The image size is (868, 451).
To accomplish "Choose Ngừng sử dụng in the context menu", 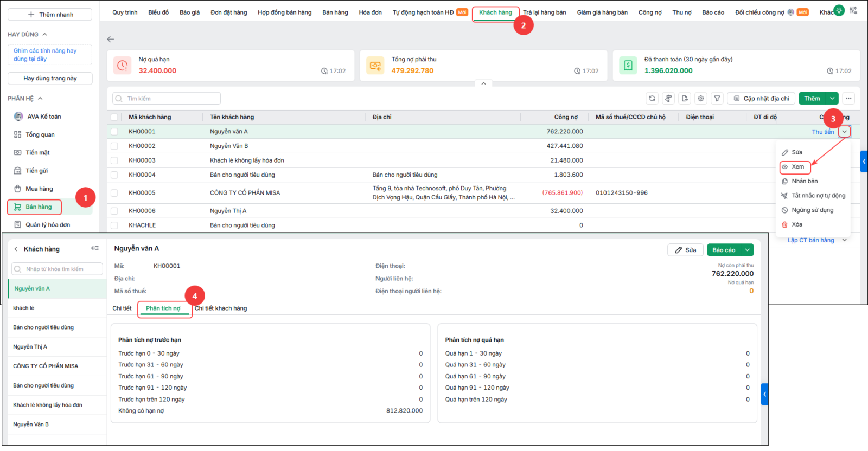I will tap(807, 210).
